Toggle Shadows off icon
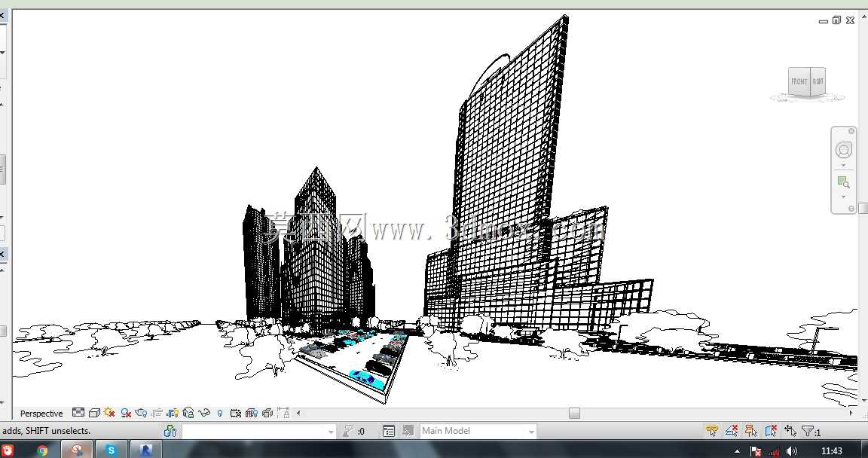Image resolution: width=868 pixels, height=458 pixels. coord(126,413)
